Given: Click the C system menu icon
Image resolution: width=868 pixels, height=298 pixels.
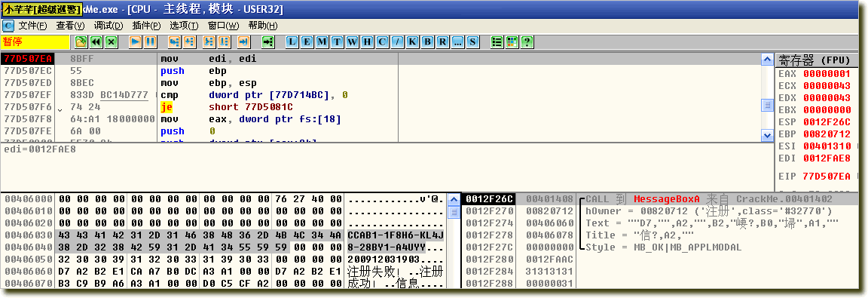Looking at the screenshot, I should pos(8,26).
